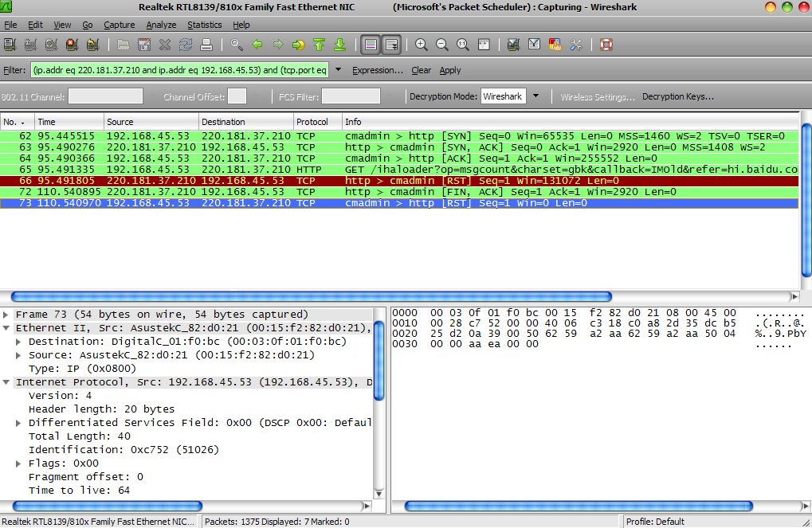
Task: Jump to first packet icon
Action: coord(320,45)
